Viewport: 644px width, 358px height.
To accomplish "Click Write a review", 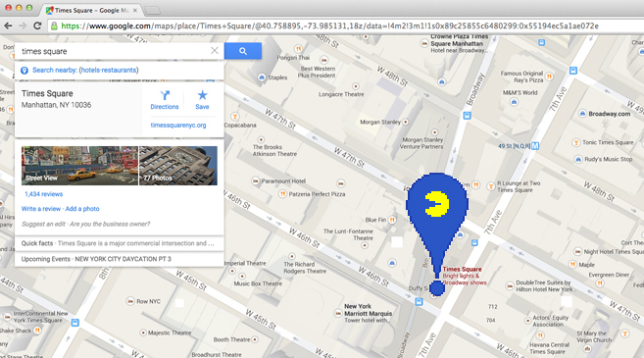I will (41, 209).
